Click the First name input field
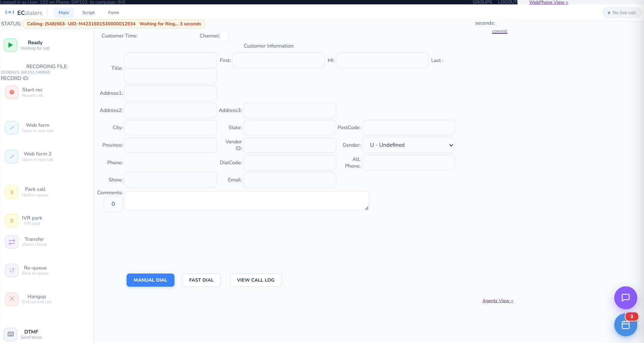 click(278, 60)
